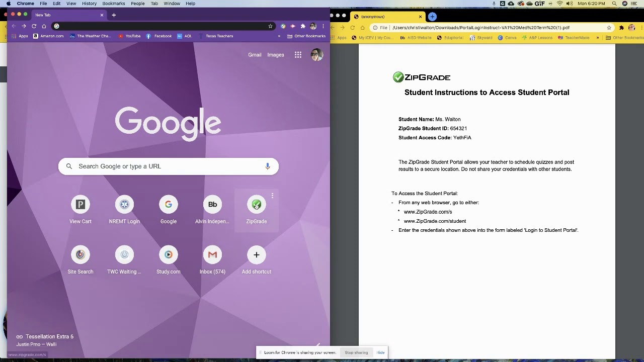Bookmark the PDF with the star in the yellow window

coord(609,28)
